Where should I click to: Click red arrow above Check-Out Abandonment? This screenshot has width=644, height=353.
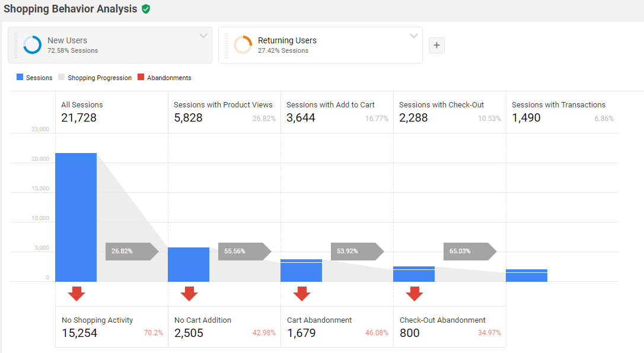click(414, 294)
